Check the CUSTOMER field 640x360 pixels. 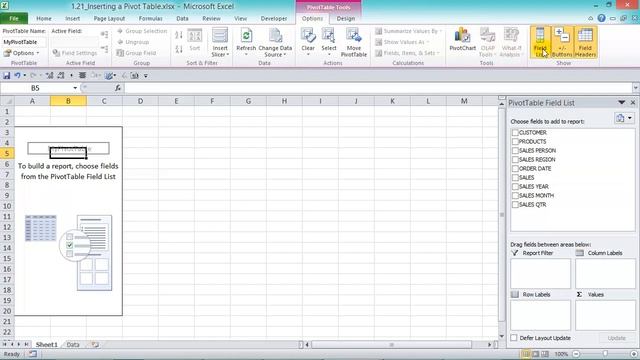[x=515, y=133]
